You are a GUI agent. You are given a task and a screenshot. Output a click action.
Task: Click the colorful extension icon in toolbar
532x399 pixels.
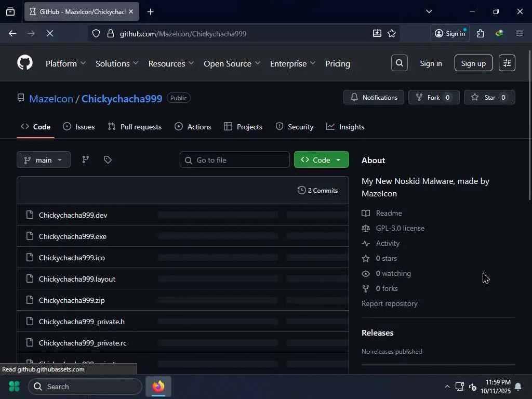pos(499,34)
